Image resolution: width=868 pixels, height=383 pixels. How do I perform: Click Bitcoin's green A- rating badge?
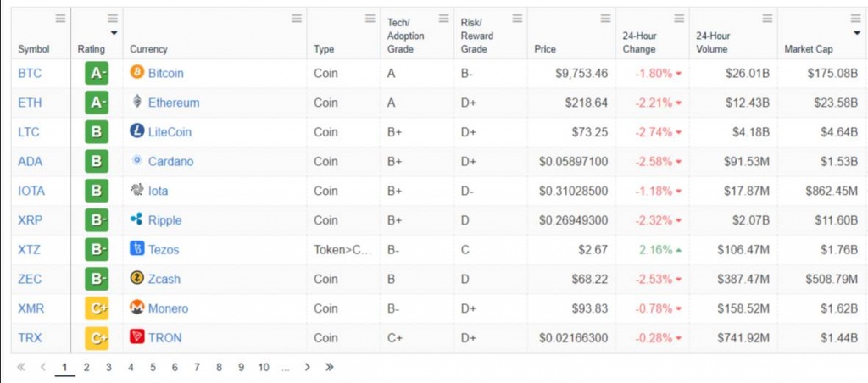point(97,73)
